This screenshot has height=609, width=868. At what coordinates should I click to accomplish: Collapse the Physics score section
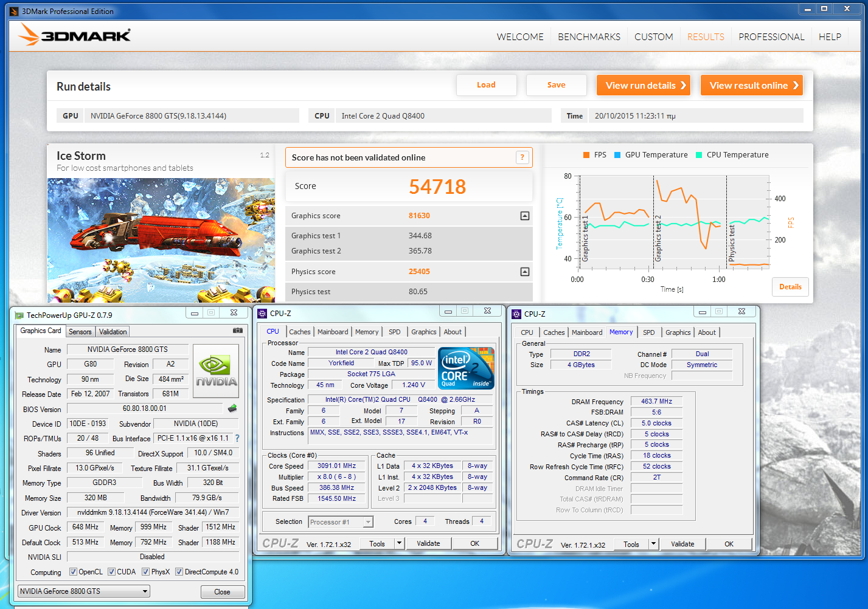pyautogui.click(x=525, y=272)
